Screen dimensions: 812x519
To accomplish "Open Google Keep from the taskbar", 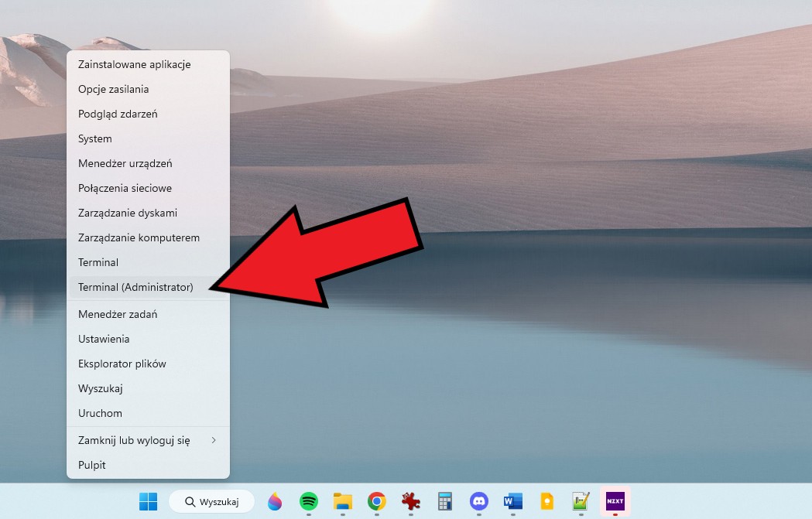I will 546,501.
